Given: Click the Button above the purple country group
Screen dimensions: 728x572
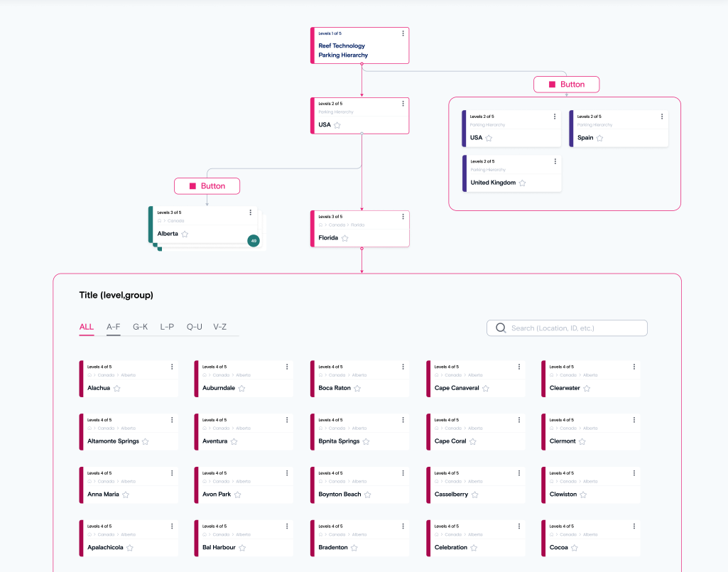Looking at the screenshot, I should coord(567,84).
